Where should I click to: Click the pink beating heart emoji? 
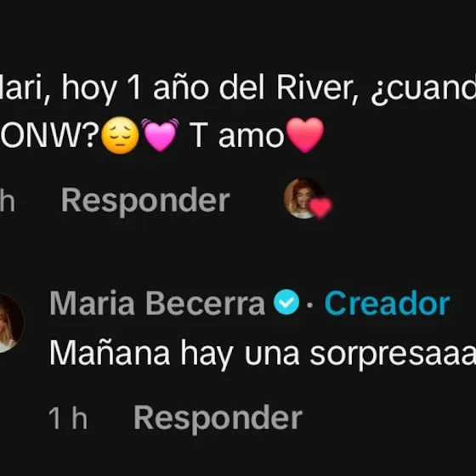[x=160, y=135]
